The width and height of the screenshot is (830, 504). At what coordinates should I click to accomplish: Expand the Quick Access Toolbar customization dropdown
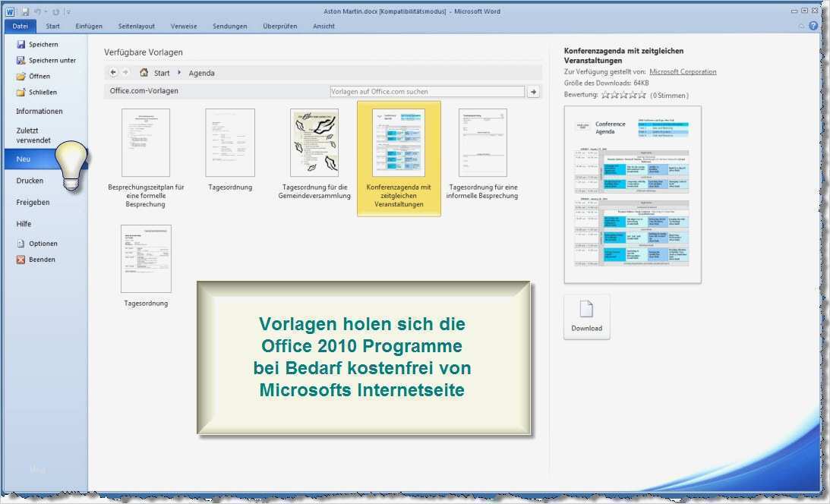click(x=68, y=11)
